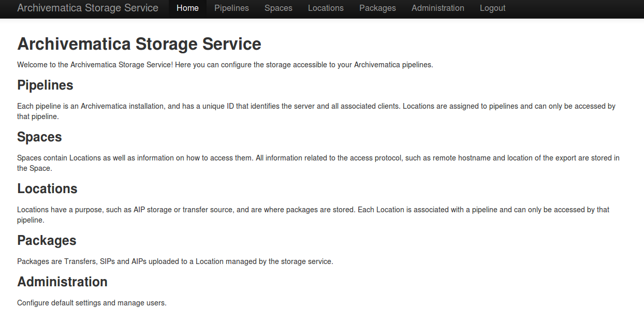Viewport: 644px width, 322px height.
Task: Go to Pipelines in the top navigation
Action: (x=231, y=8)
